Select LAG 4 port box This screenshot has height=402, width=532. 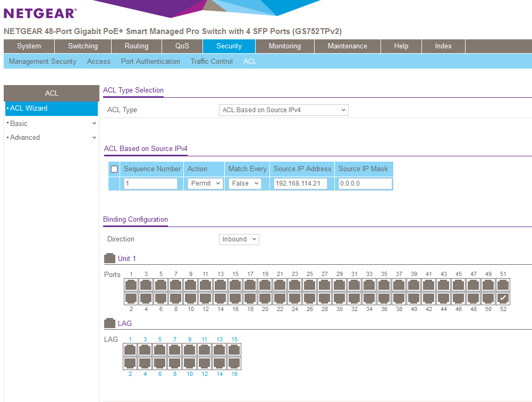[x=145, y=363]
